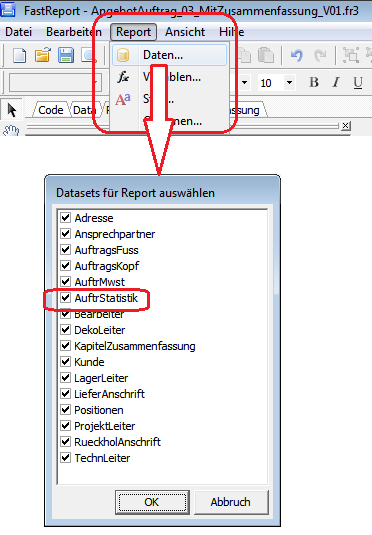Click the Underline U icon
This screenshot has width=372, height=535.
click(x=358, y=82)
